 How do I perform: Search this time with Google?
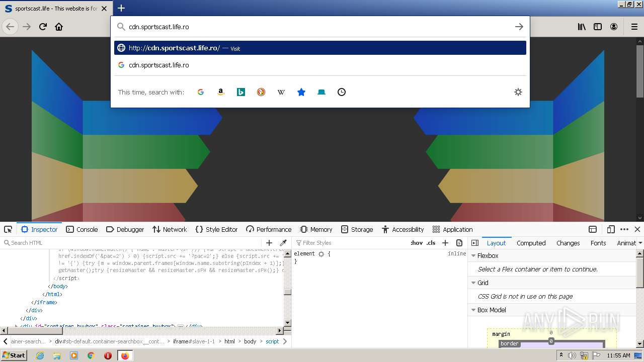pos(201,92)
